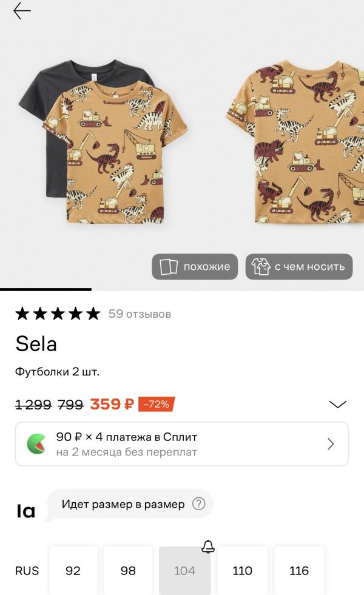Tap the similar items book icon

[169, 267]
